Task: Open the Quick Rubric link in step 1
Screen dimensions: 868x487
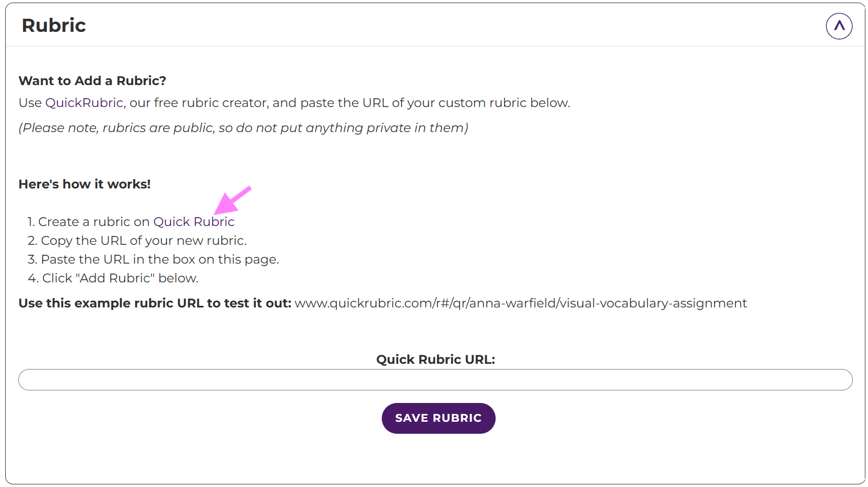Action: (194, 222)
